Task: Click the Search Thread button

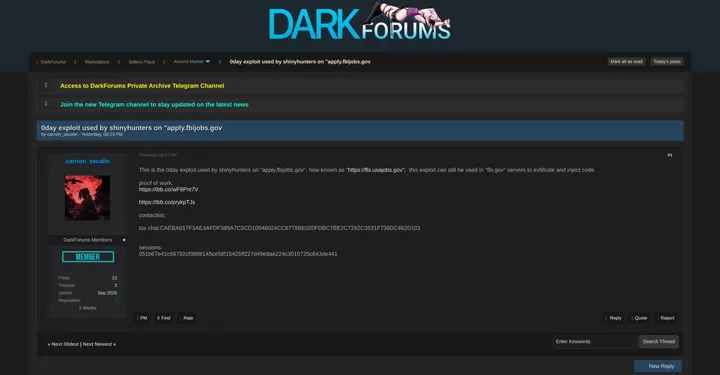Action: point(658,341)
